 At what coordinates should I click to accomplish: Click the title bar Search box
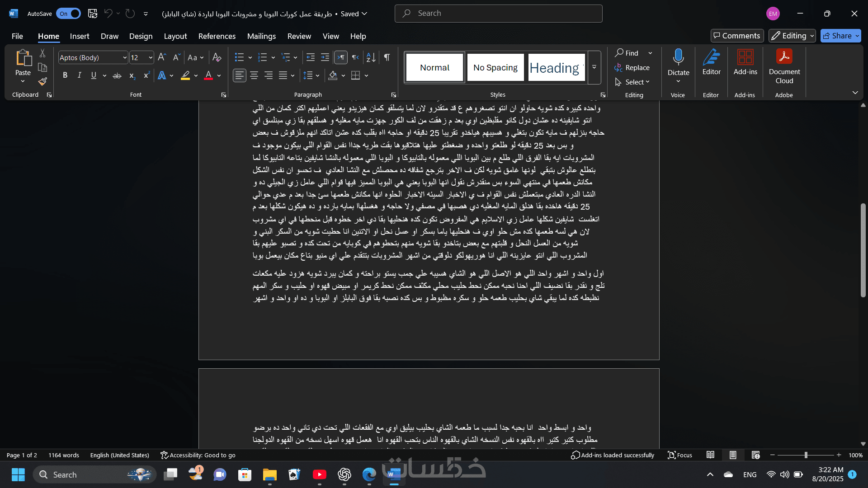pyautogui.click(x=498, y=14)
